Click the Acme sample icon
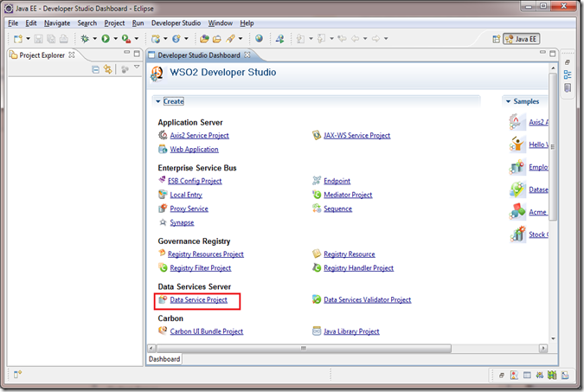The width and height of the screenshot is (584, 392). tap(517, 212)
